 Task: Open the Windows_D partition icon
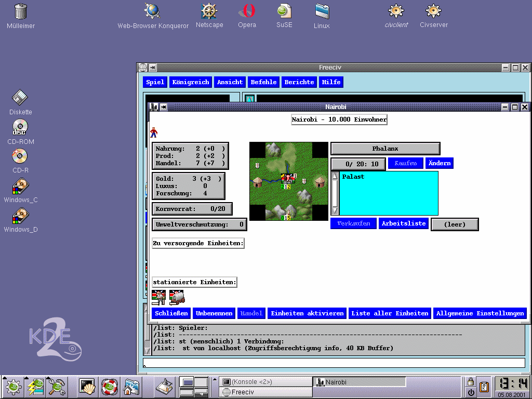pos(20,216)
